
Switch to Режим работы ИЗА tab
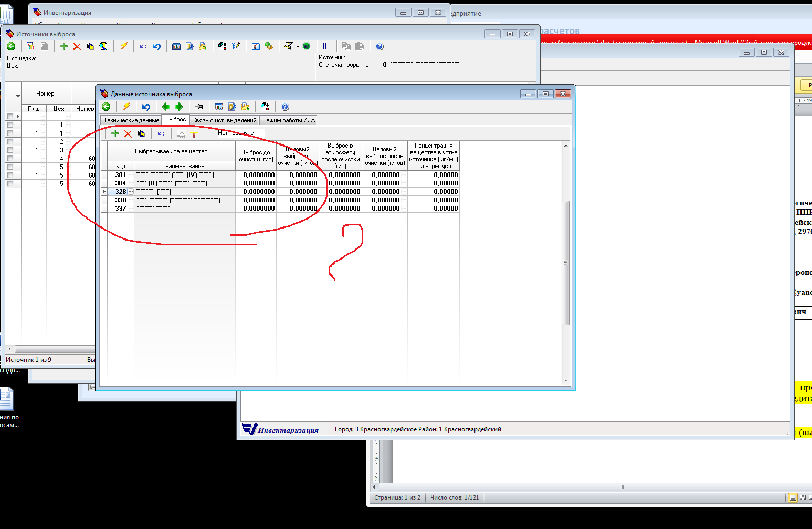[x=288, y=120]
